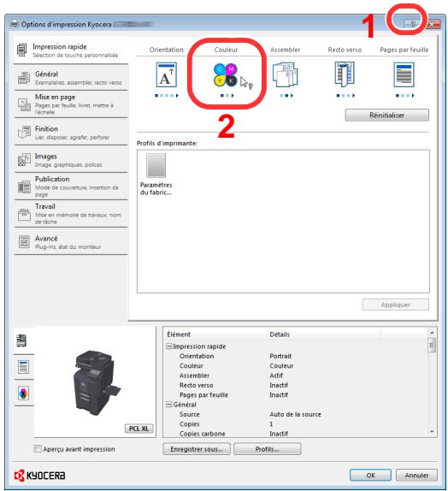Cycle the Recto verso option dots arrow
Screen dimensions: 448x491
(x=353, y=95)
